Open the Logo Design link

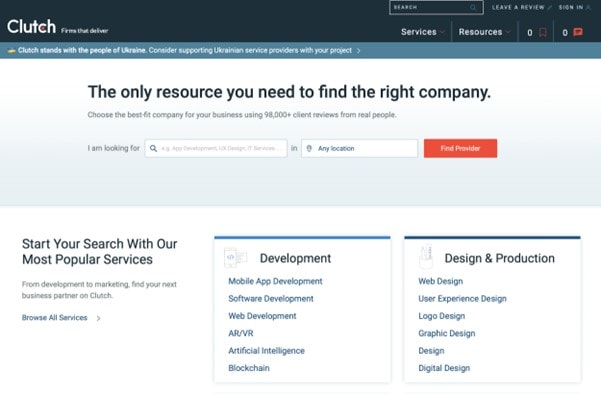tap(442, 316)
